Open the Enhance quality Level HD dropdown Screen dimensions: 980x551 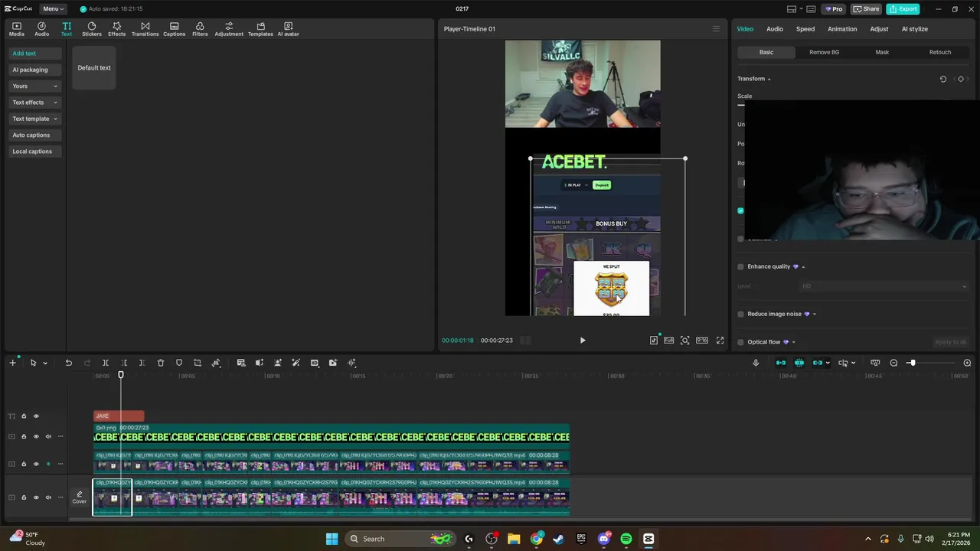pos(884,286)
